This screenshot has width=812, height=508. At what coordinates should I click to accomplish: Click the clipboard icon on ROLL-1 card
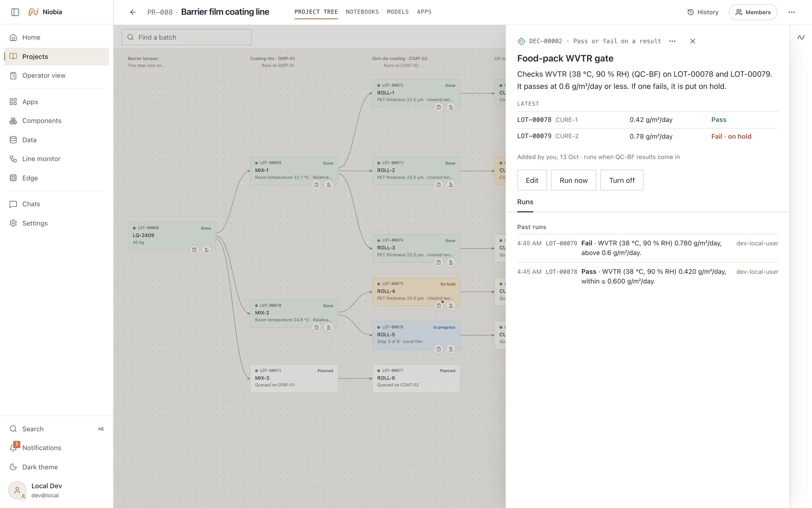[x=438, y=107]
